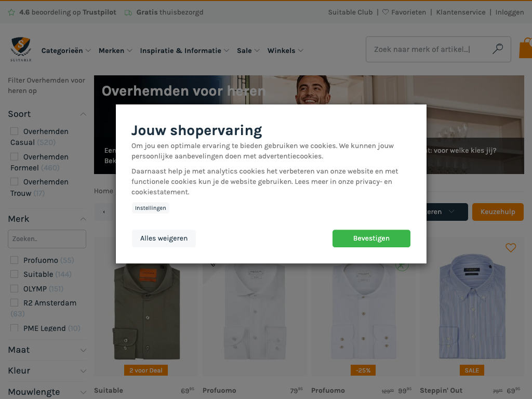This screenshot has width=532, height=399.
Task: Open the orange shopping bag cart
Action: (526, 48)
